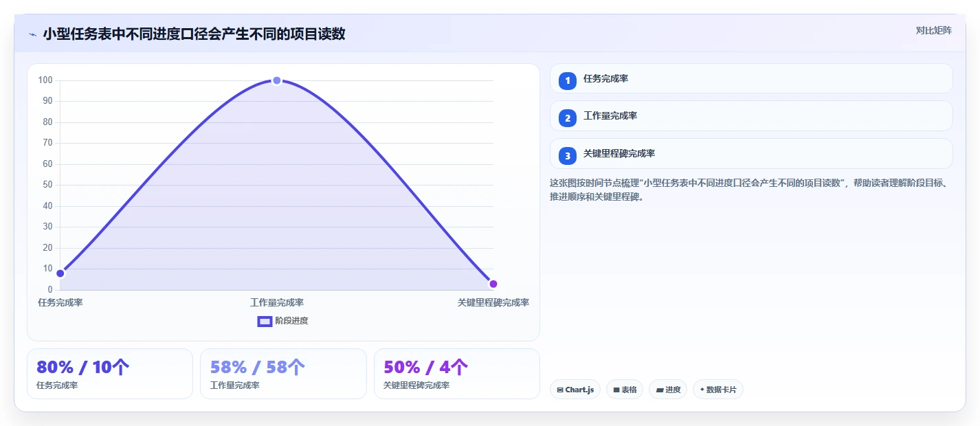980x426 pixels.
Task: Select the 工作量完成率 list item
Action: pos(751,115)
